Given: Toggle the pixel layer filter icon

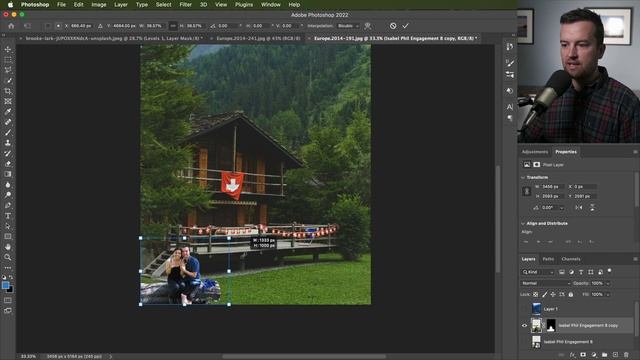Looking at the screenshot, I should (562, 272).
